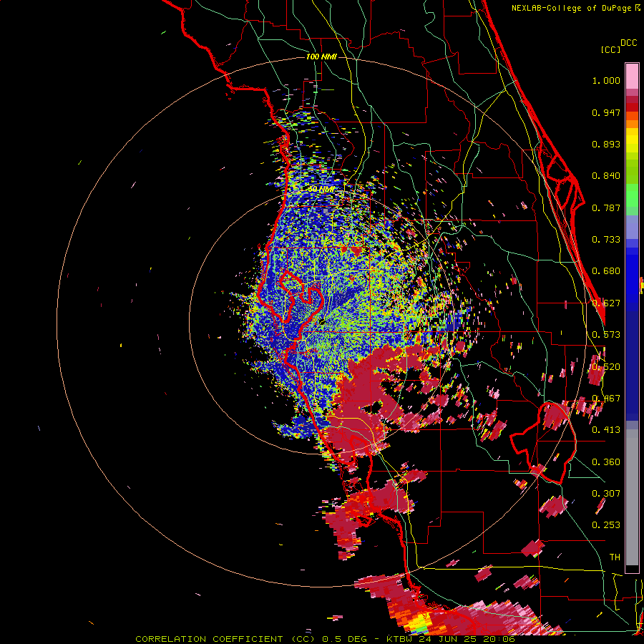
Task: Pick the yellow segment of the color bar
Action: click(x=632, y=140)
